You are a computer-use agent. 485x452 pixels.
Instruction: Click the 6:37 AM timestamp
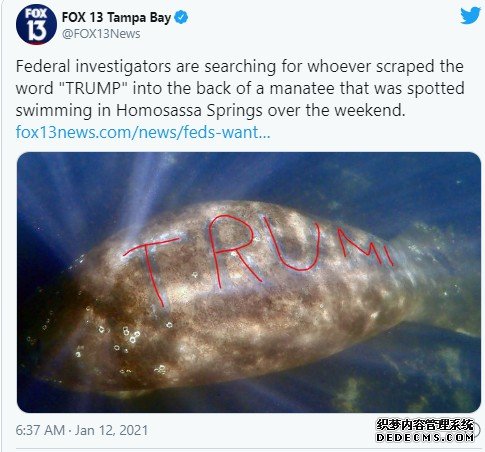pyautogui.click(x=40, y=430)
